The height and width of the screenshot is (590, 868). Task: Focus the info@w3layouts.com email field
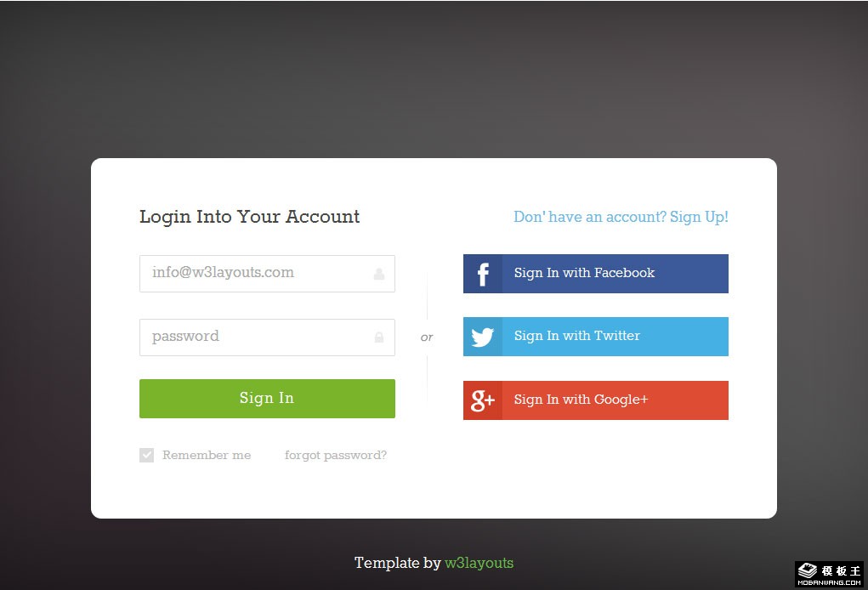[x=268, y=274]
